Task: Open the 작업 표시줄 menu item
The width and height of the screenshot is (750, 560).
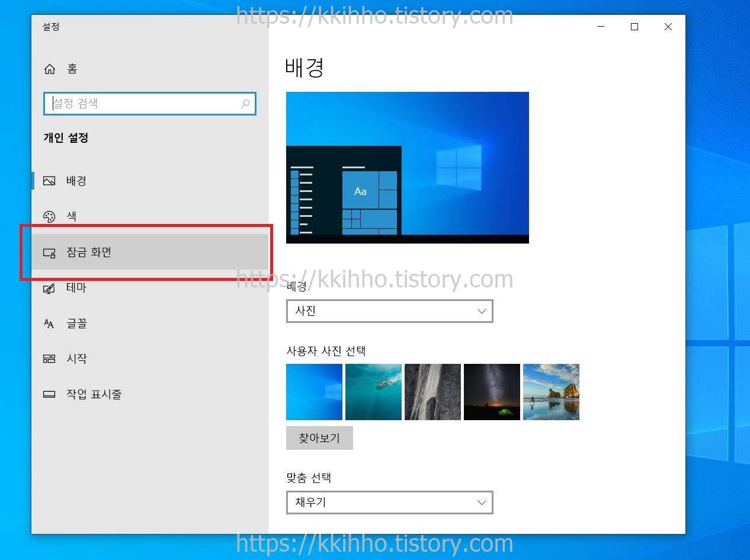Action: point(150,394)
